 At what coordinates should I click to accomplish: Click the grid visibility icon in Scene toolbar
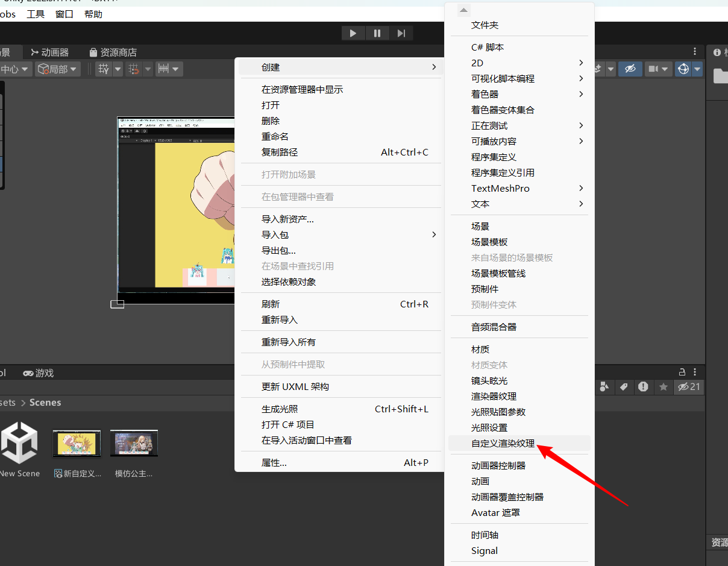(x=104, y=69)
